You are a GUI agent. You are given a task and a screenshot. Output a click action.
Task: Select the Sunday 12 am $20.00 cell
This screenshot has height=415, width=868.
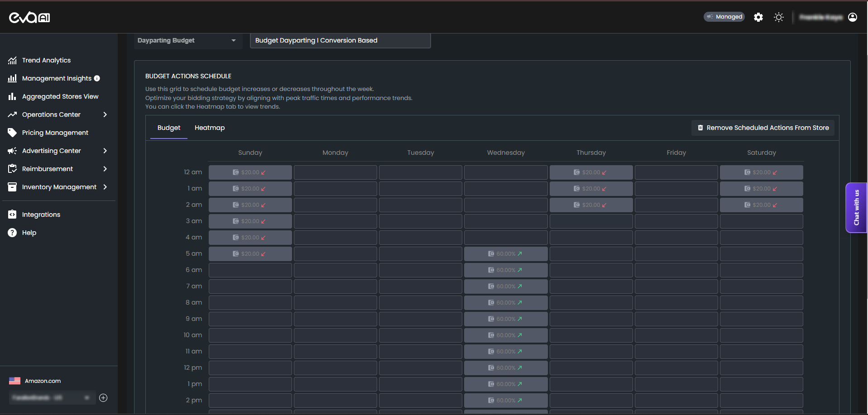click(250, 172)
